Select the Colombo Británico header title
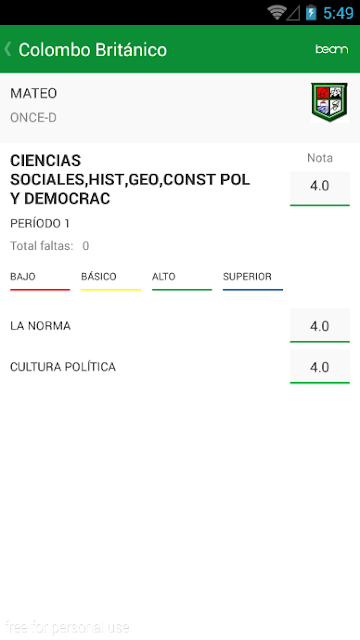Viewport: 360px width, 640px height. pyautogui.click(x=93, y=50)
